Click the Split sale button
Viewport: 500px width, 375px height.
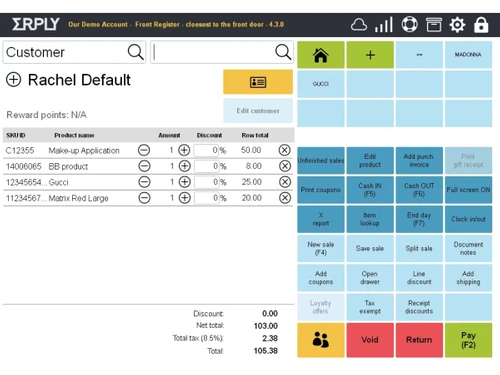click(x=419, y=249)
